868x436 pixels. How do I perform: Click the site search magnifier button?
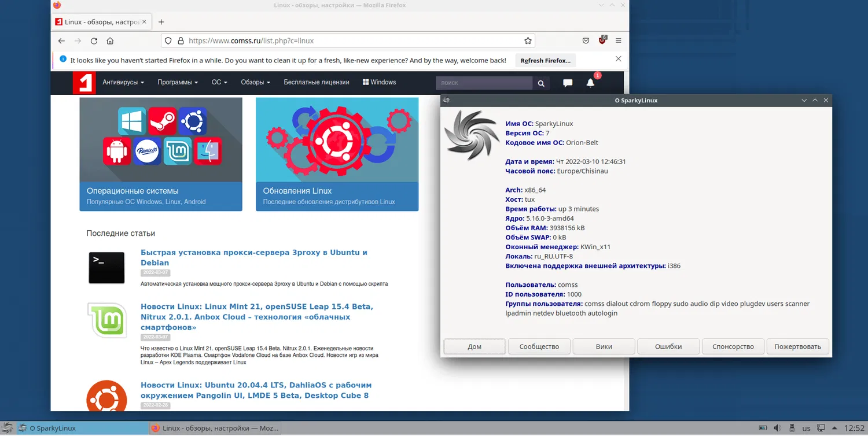(x=541, y=83)
